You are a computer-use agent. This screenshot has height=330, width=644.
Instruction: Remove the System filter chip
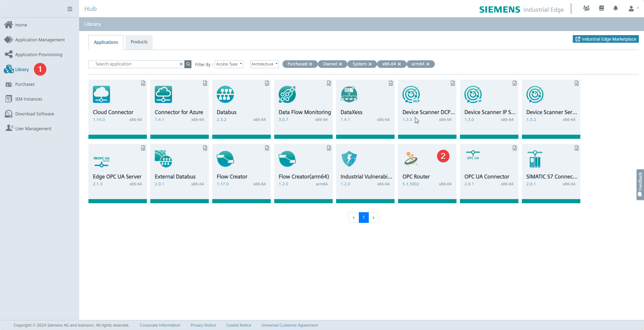tap(370, 64)
